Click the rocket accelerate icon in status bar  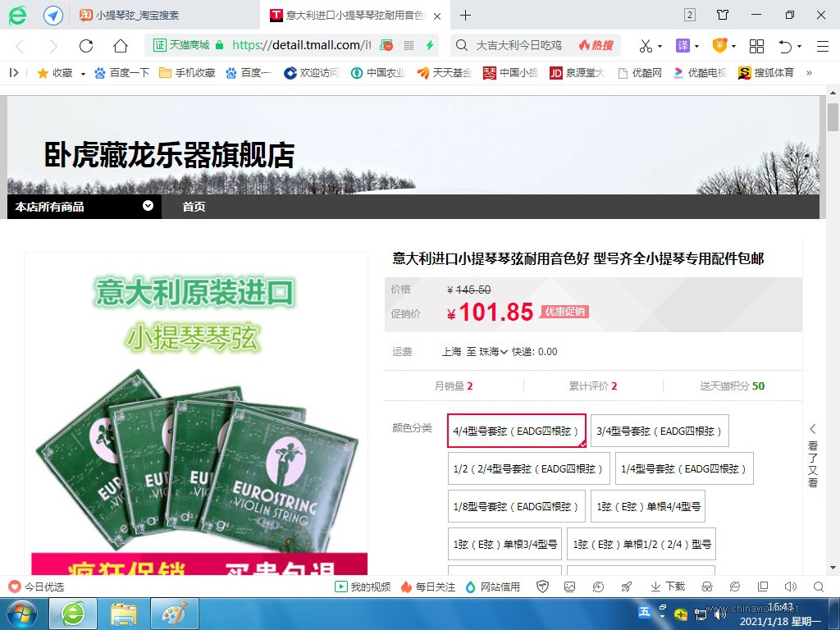pos(626,587)
